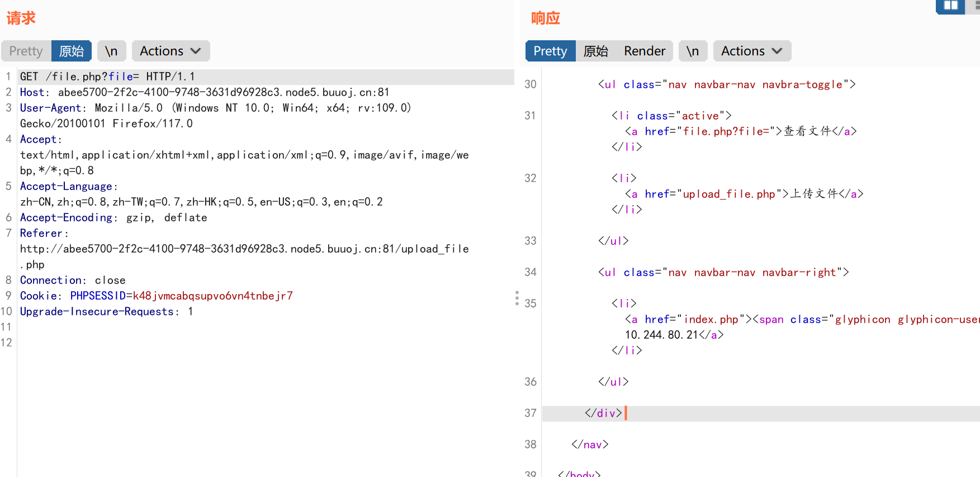Click the closing </nav> tag on line 38

[590, 445]
